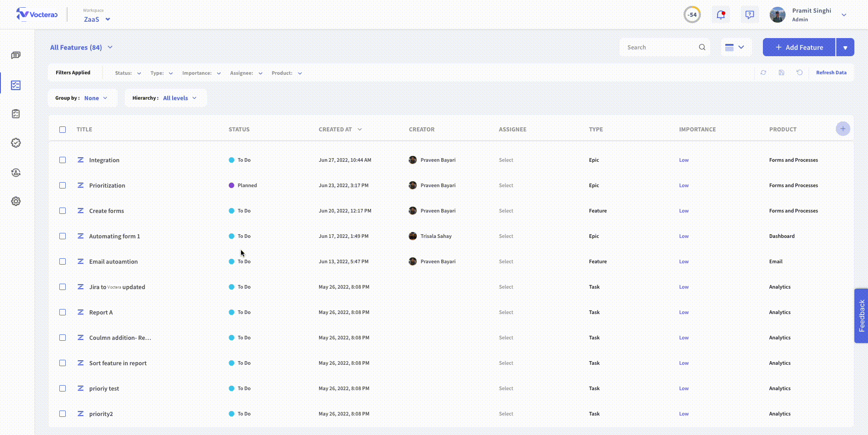Open the settings gear sidebar icon
868x435 pixels.
[x=16, y=201]
